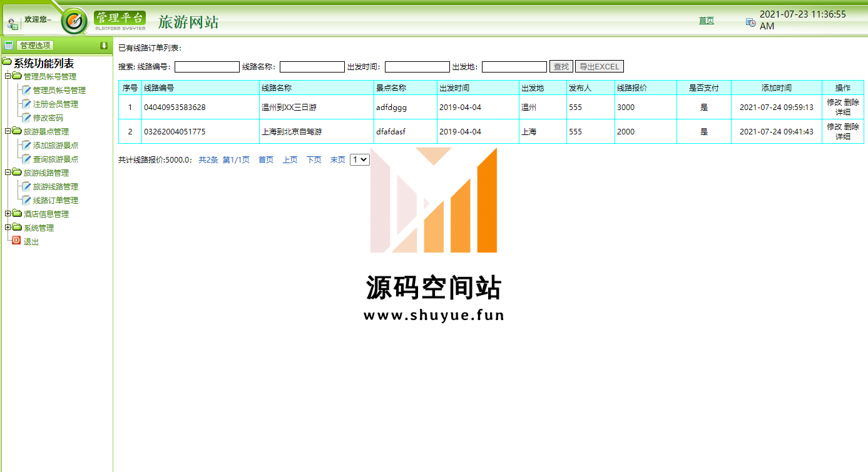Open 添加旅游景点 in sidebar
Viewport: 868px width, 472px height.
click(56, 146)
